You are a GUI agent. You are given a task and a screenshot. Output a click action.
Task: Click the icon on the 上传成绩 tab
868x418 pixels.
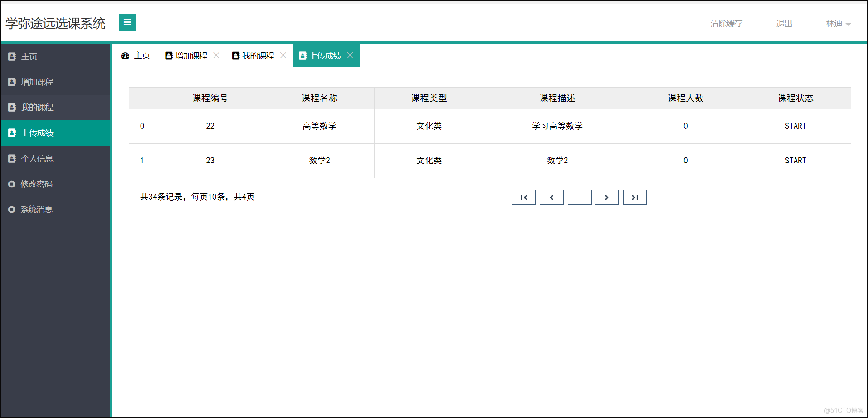(x=302, y=55)
